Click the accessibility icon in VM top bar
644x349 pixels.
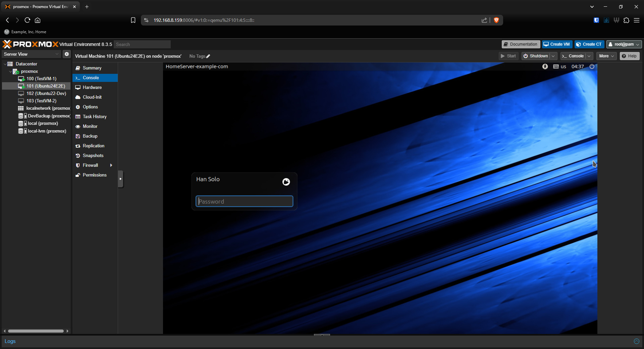545,66
